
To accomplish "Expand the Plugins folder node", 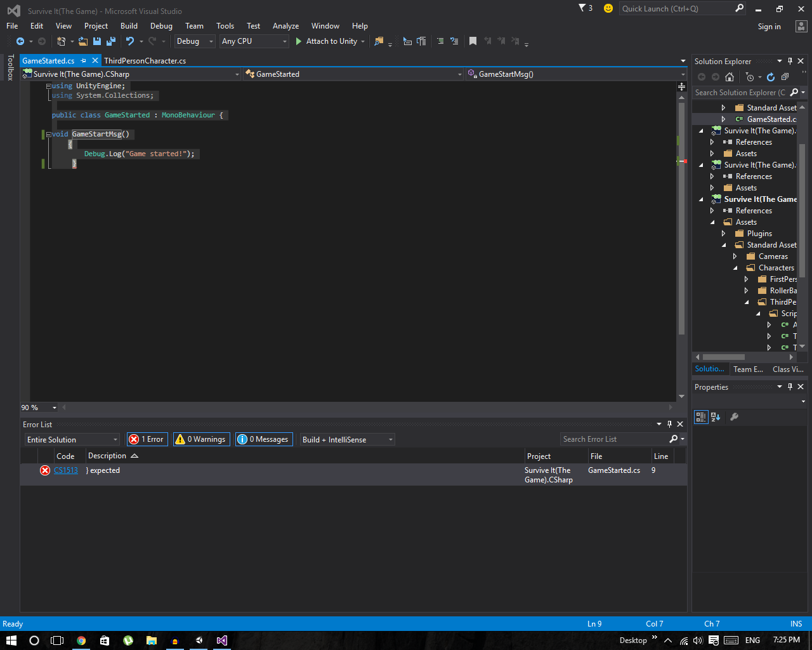I will pos(724,234).
